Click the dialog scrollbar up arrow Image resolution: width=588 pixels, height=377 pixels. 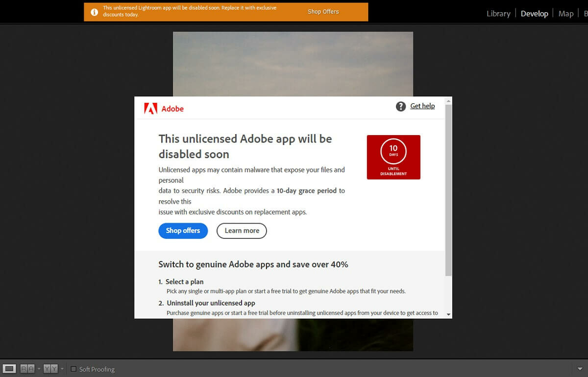point(448,101)
